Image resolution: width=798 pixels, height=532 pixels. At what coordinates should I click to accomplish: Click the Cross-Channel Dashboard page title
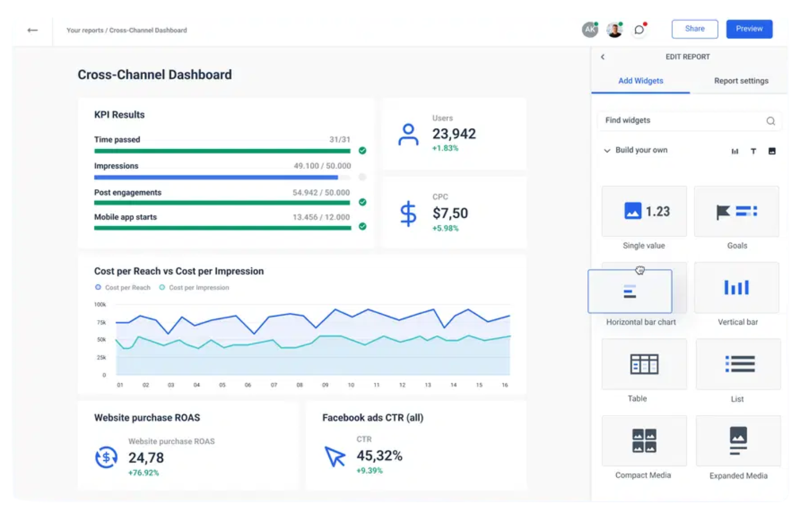[155, 75]
